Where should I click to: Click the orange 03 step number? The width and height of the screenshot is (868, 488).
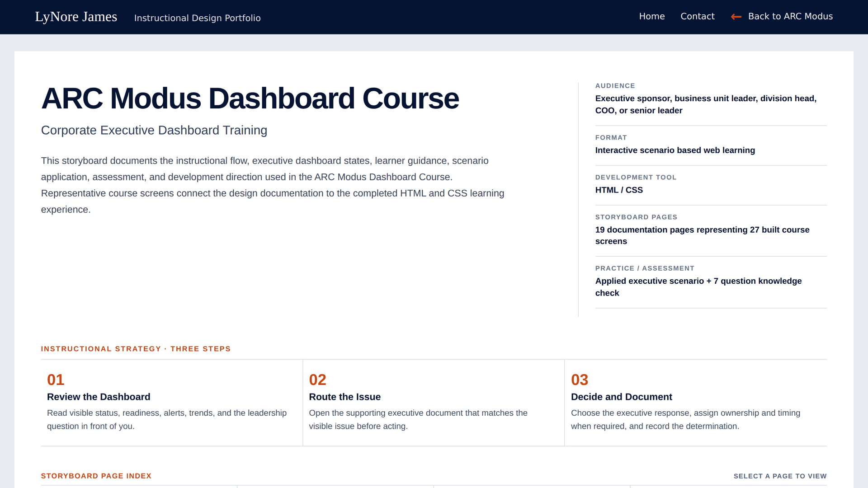(x=580, y=380)
